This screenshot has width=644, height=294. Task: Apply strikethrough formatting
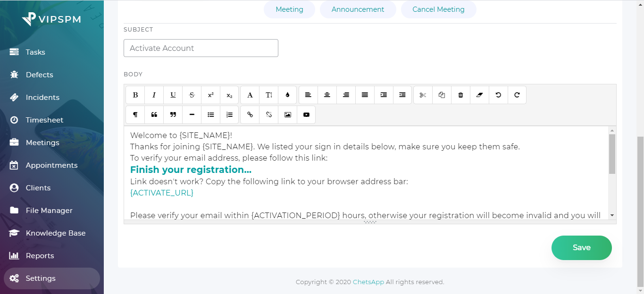[192, 95]
